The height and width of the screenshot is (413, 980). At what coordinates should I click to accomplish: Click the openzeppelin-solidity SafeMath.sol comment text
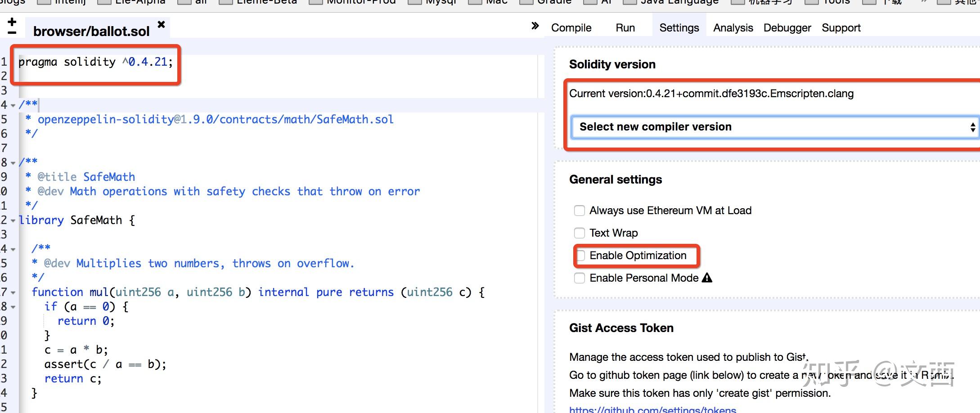216,119
